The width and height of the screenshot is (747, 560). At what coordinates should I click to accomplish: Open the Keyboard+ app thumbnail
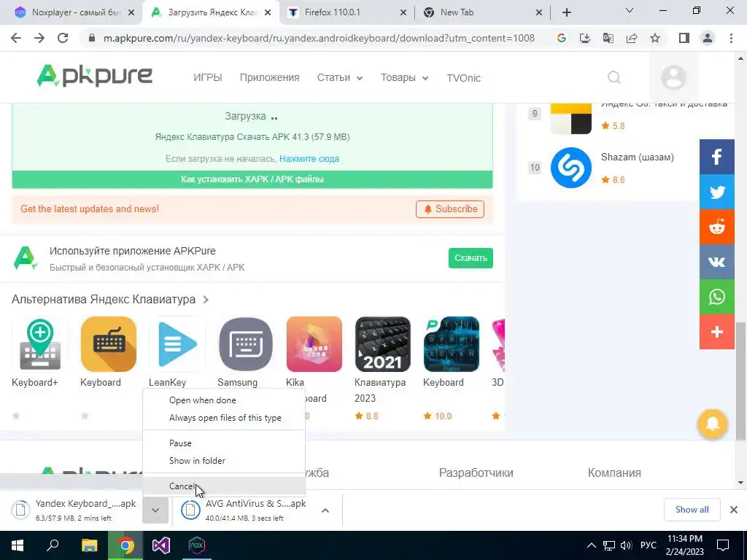[39, 344]
